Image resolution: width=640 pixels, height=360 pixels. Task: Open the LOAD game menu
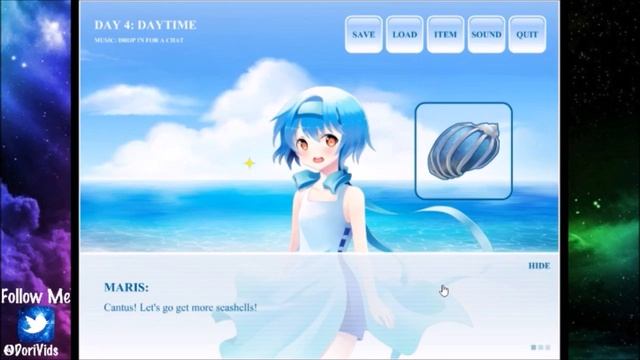click(x=404, y=35)
